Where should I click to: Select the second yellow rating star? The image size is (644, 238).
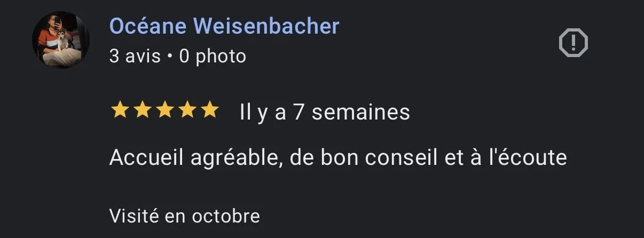coord(142,111)
